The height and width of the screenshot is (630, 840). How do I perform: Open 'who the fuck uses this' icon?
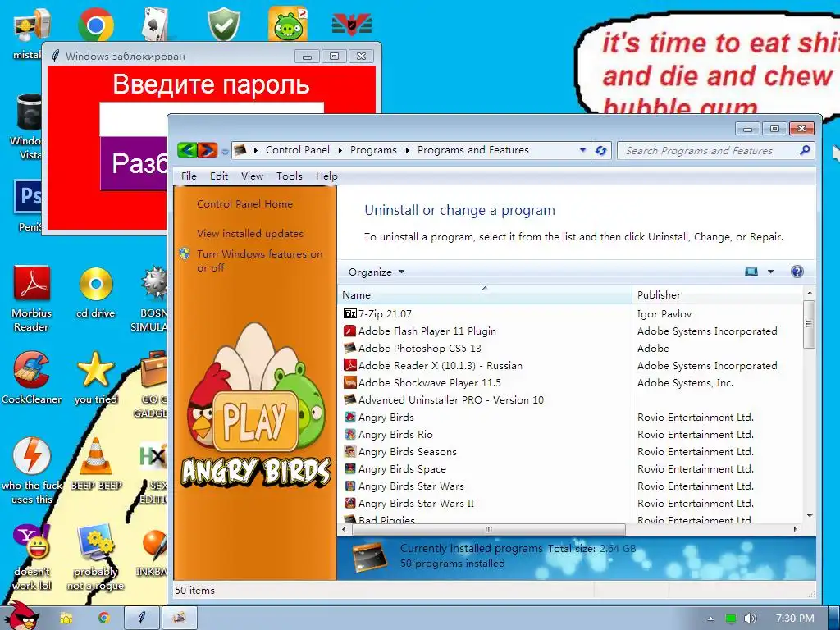[32, 470]
